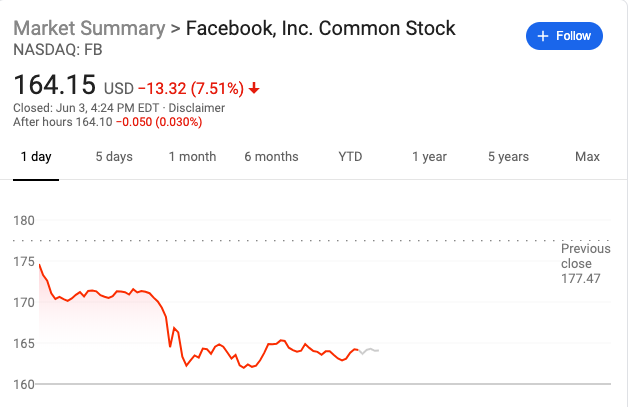Open the Market Summary link
This screenshot has height=407, width=628.
point(89,27)
